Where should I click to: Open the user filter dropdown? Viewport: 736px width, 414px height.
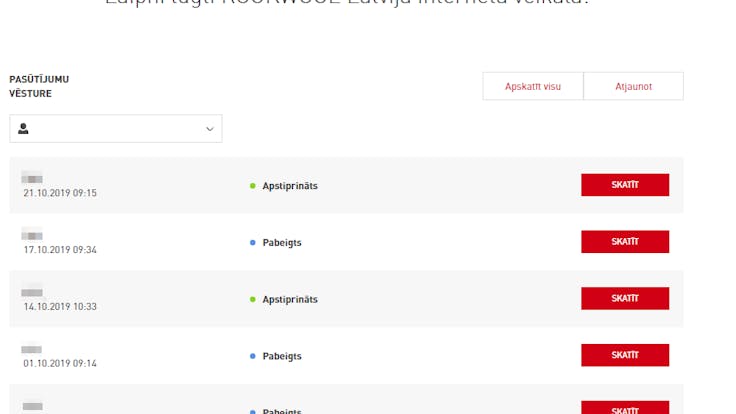115,129
